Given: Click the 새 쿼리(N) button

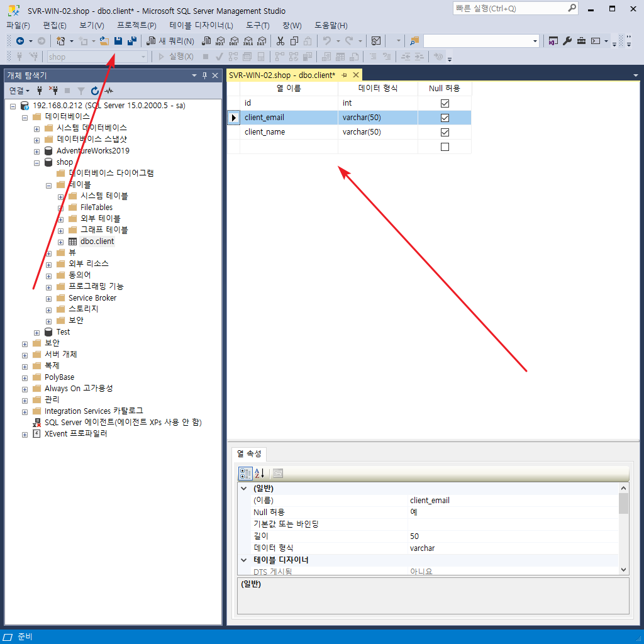Looking at the screenshot, I should (171, 41).
